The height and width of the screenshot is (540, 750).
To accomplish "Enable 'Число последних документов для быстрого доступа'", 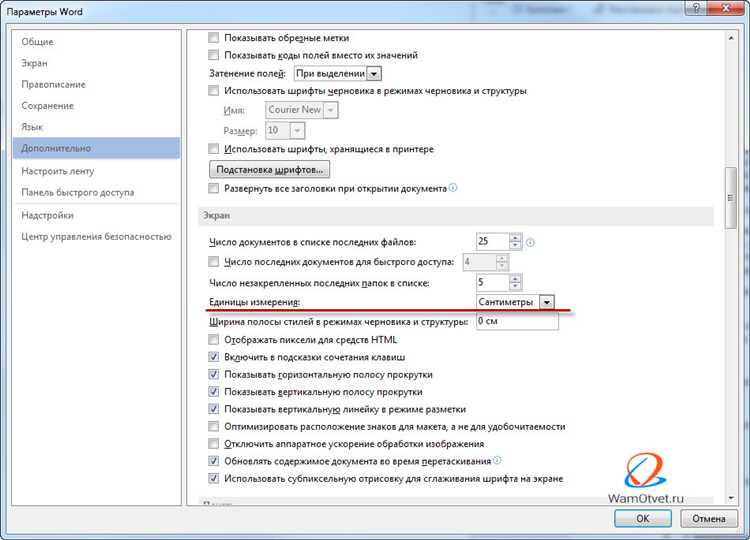I will coord(213,262).
